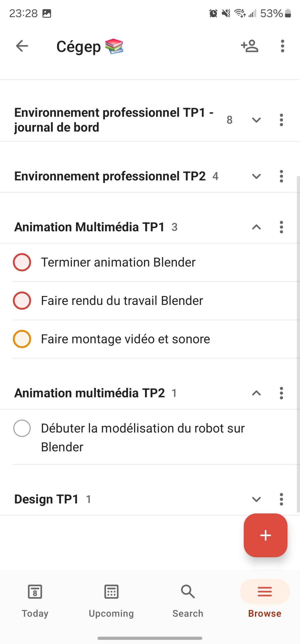The width and height of the screenshot is (300, 644).
Task: Open the Cégep project overflow menu
Action: [x=282, y=46]
